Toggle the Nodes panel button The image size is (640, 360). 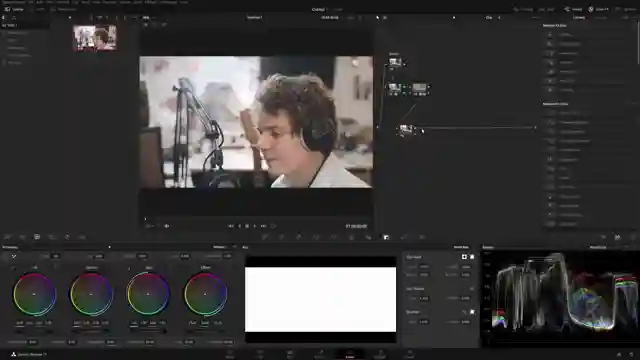[x=573, y=9]
